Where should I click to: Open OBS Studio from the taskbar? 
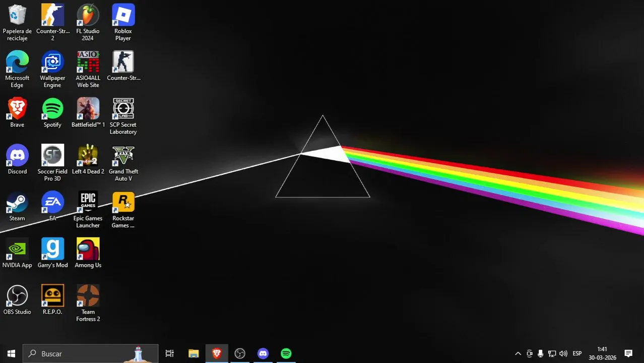tap(240, 353)
